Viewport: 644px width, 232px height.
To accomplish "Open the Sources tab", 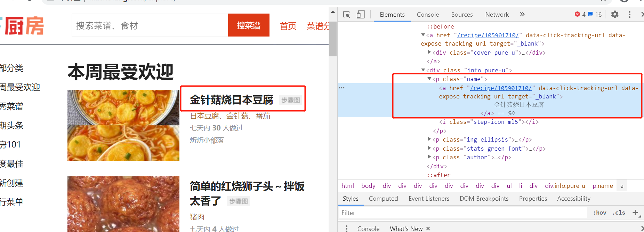I will coord(462,14).
